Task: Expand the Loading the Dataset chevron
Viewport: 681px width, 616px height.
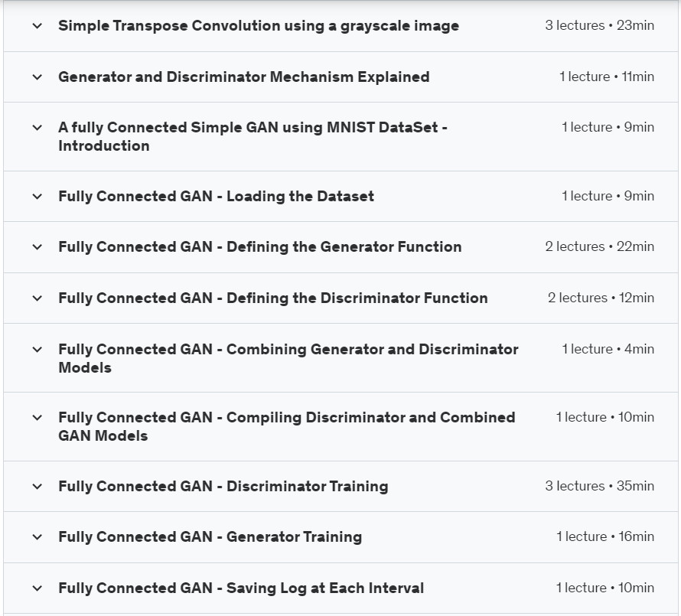Action: pyautogui.click(x=37, y=197)
